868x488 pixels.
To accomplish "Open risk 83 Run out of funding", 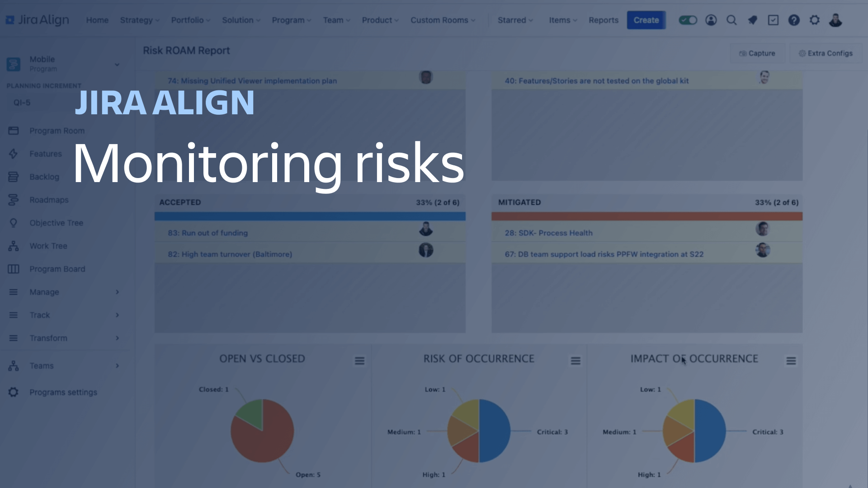I will (x=208, y=232).
